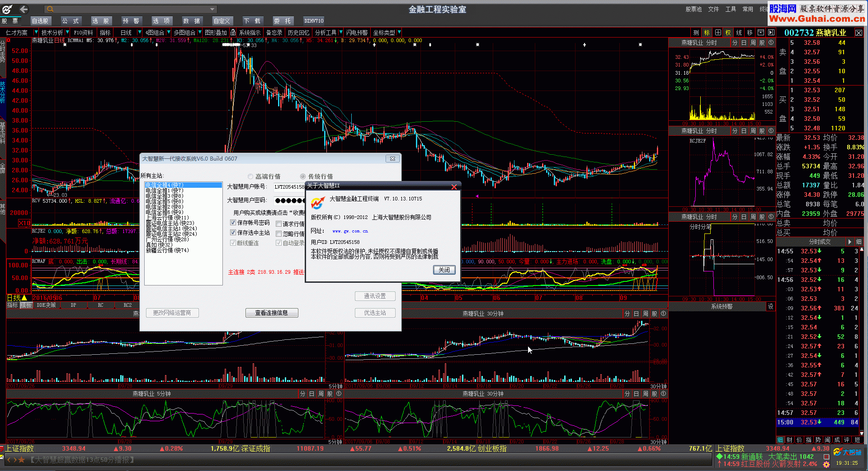Open the 坐标类型 dropdown arrow
The height and width of the screenshot is (471, 868).
point(399,33)
